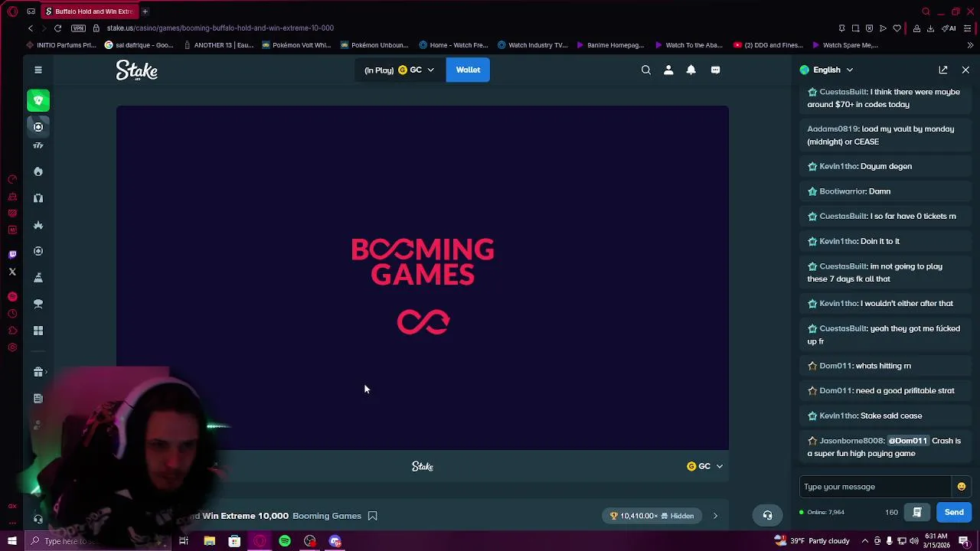Click the @Dom011 mention in chat
This screenshot has height=551, width=980.
pos(907,441)
